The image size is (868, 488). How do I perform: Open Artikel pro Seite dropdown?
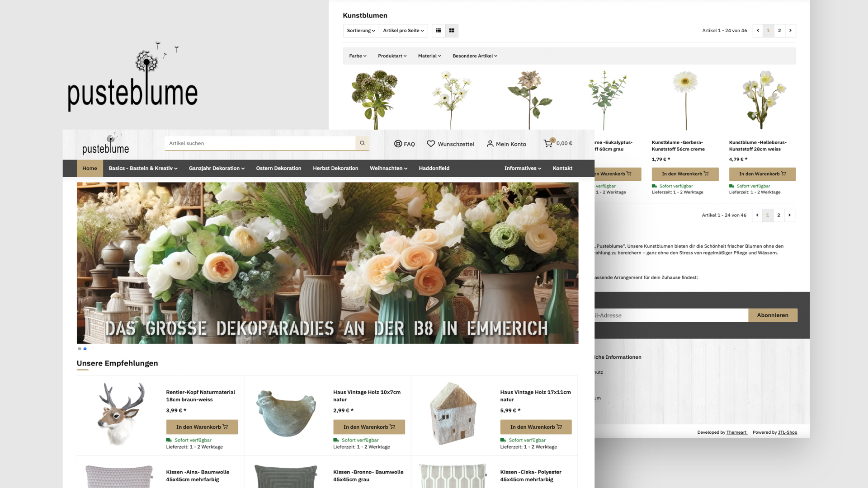coord(403,31)
